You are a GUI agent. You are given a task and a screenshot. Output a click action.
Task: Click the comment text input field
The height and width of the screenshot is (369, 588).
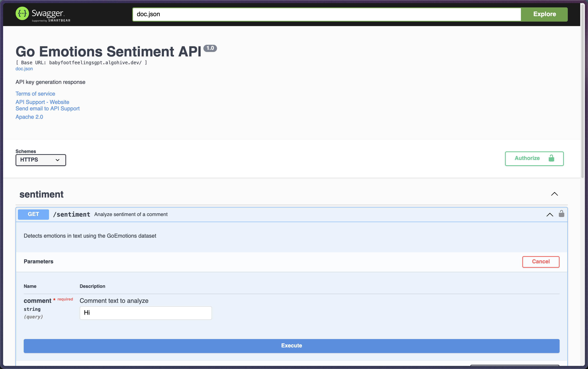[x=145, y=313]
